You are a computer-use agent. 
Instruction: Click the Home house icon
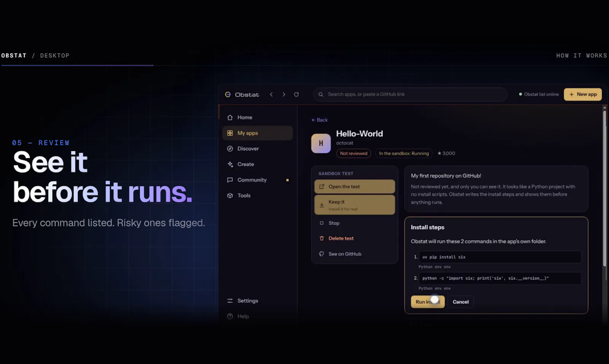coord(230,118)
